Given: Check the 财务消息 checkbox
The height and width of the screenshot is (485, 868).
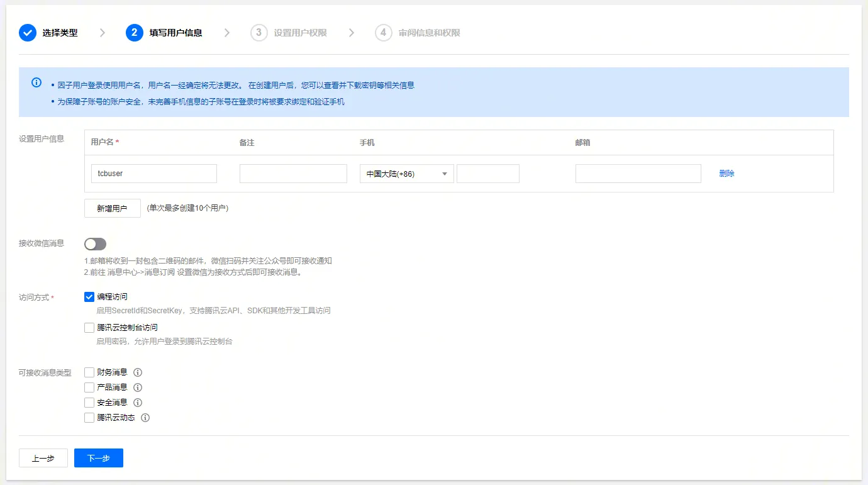Looking at the screenshot, I should tap(89, 372).
